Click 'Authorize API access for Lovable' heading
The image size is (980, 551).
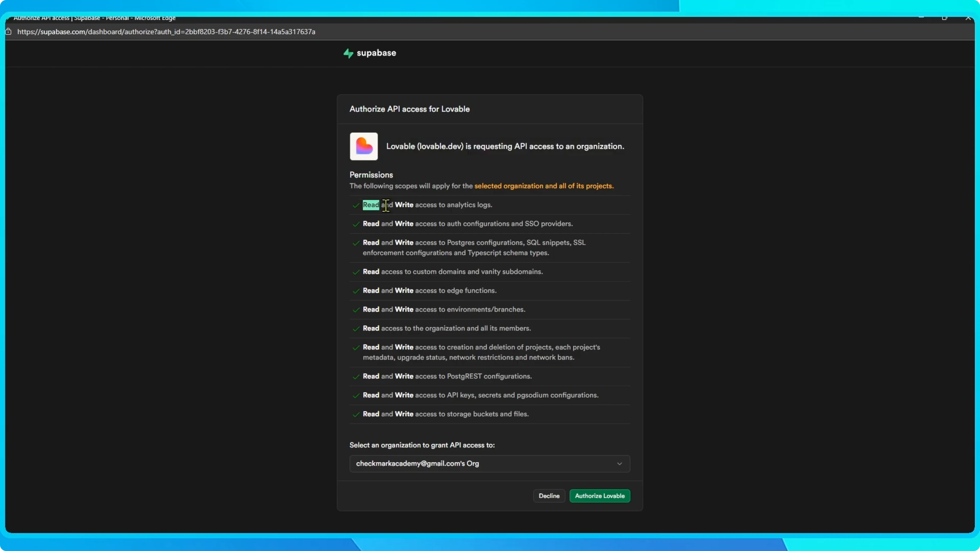click(409, 109)
